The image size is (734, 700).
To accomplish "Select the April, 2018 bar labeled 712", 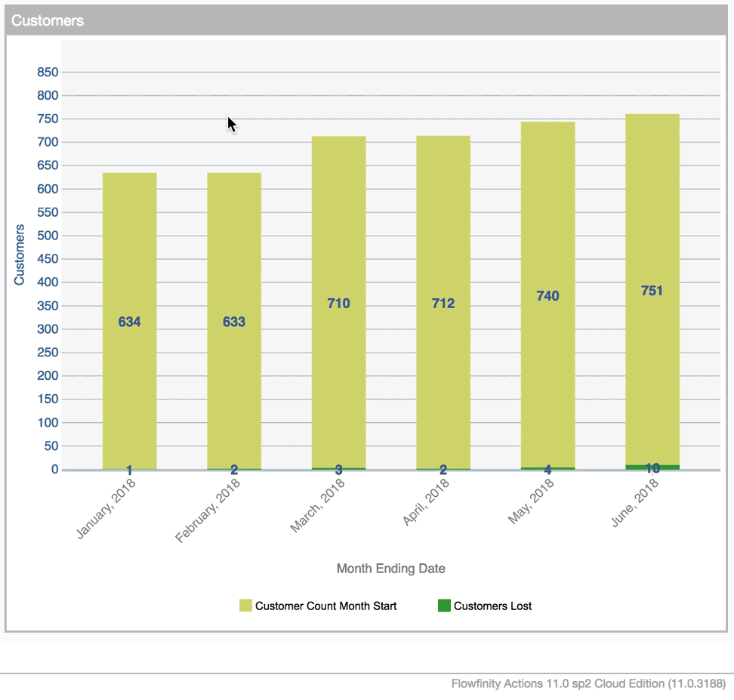I will [443, 304].
